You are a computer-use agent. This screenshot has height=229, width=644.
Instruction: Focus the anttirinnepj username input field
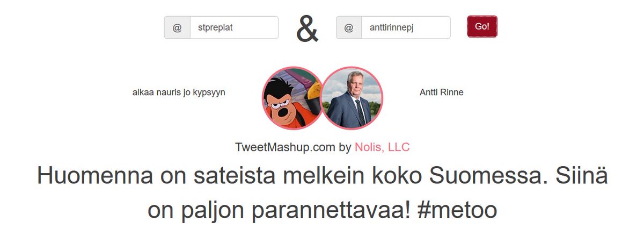pyautogui.click(x=406, y=27)
